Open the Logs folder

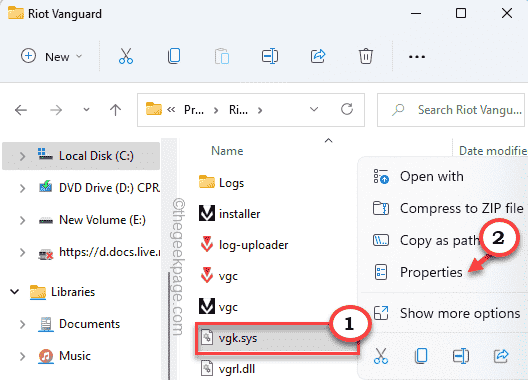pyautogui.click(x=221, y=183)
